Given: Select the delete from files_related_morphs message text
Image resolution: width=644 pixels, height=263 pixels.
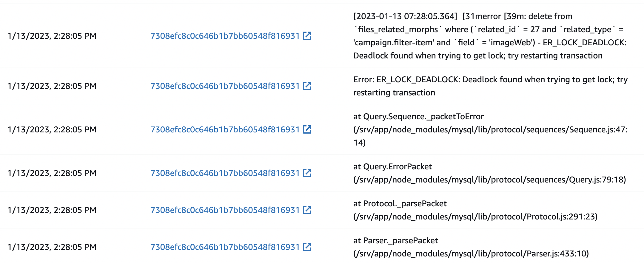Looking at the screenshot, I should pos(492,36).
